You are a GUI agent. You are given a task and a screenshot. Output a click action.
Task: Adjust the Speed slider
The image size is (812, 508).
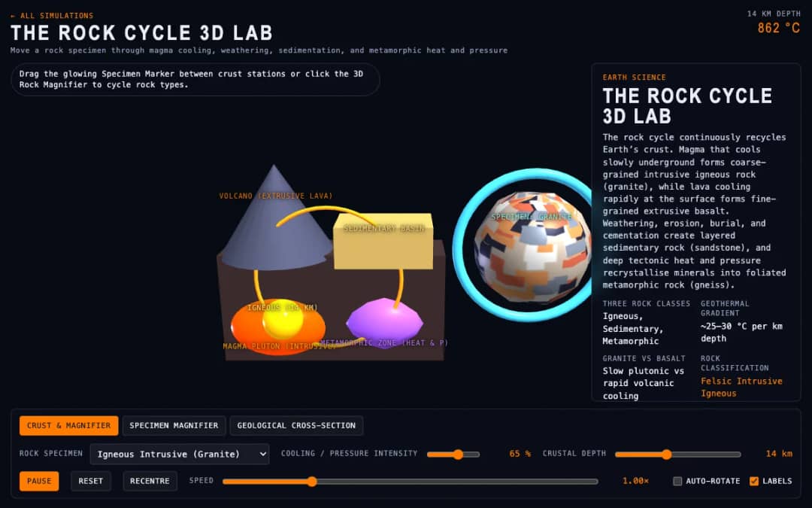pyautogui.click(x=411, y=482)
